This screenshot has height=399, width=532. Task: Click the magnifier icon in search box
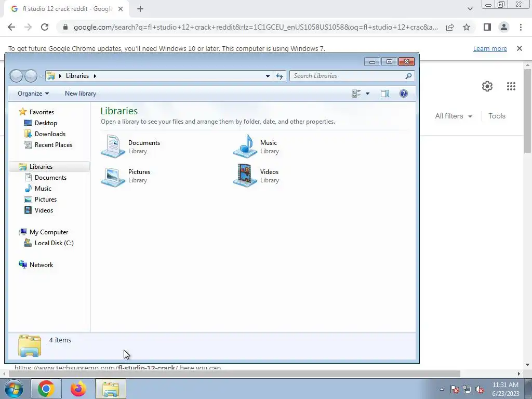pos(408,76)
